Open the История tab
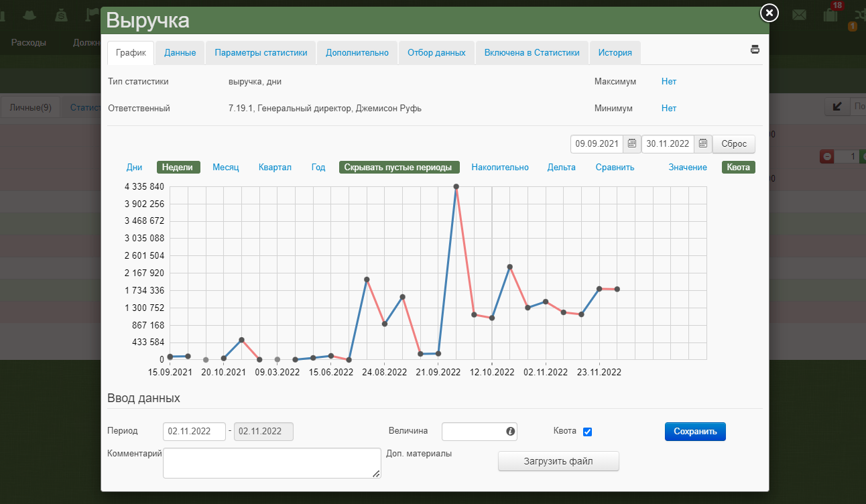 pos(615,52)
